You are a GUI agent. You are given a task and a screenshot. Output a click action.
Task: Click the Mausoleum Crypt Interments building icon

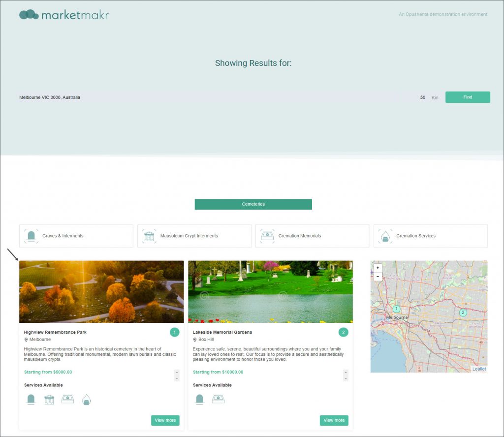pos(149,236)
